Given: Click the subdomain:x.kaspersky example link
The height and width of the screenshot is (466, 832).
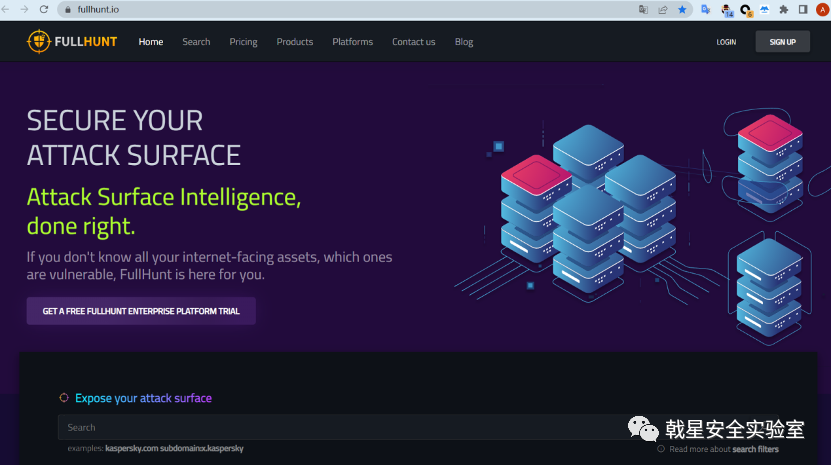Looking at the screenshot, I should point(202,448).
